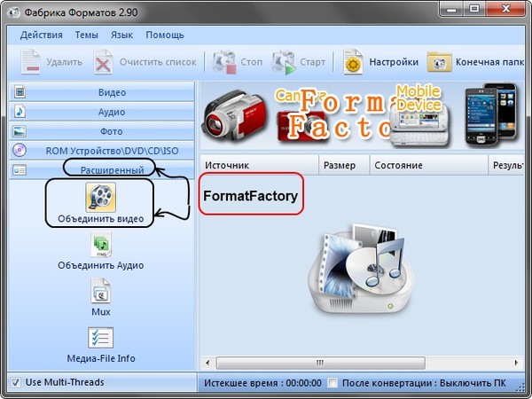Image resolution: width=532 pixels, height=399 pixels.
Task: Click the filmstrip icon of Видео
Action: (x=20, y=92)
